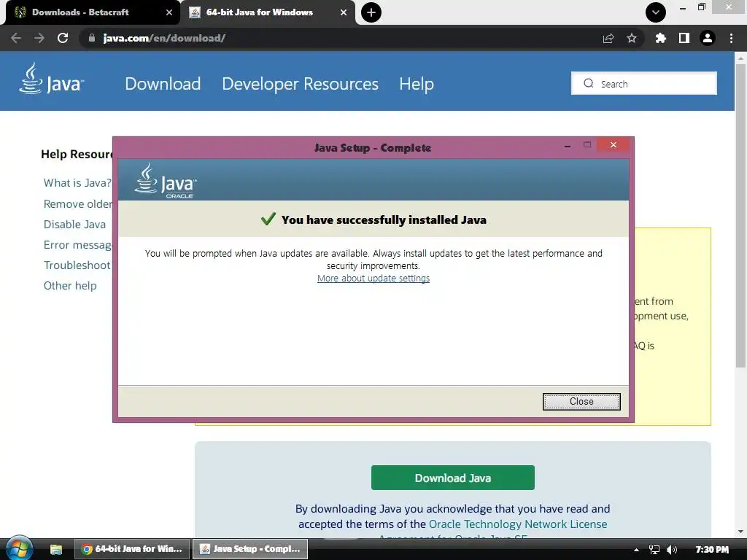Focus the Search field on Java site
This screenshot has width=747, height=560.
click(x=643, y=83)
